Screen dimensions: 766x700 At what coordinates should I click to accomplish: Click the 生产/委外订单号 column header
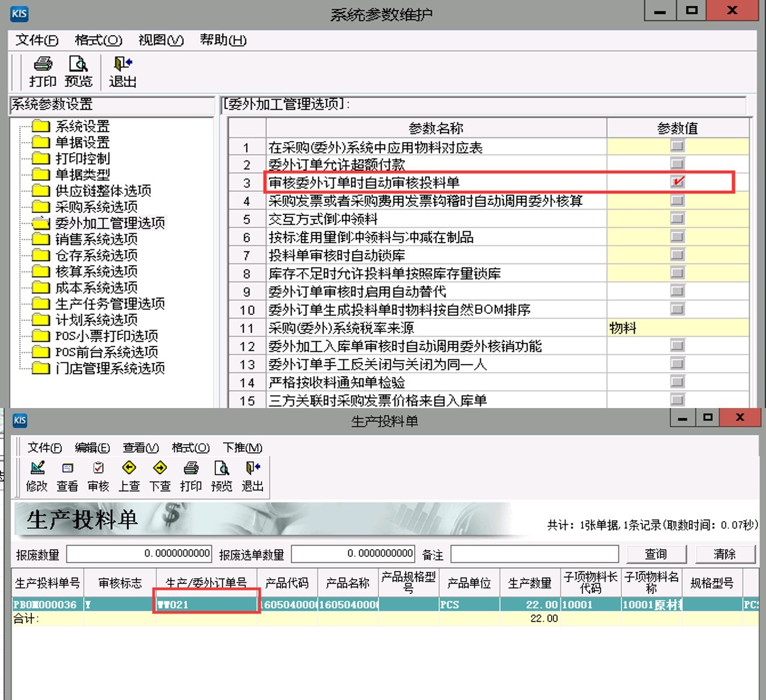pos(207,583)
